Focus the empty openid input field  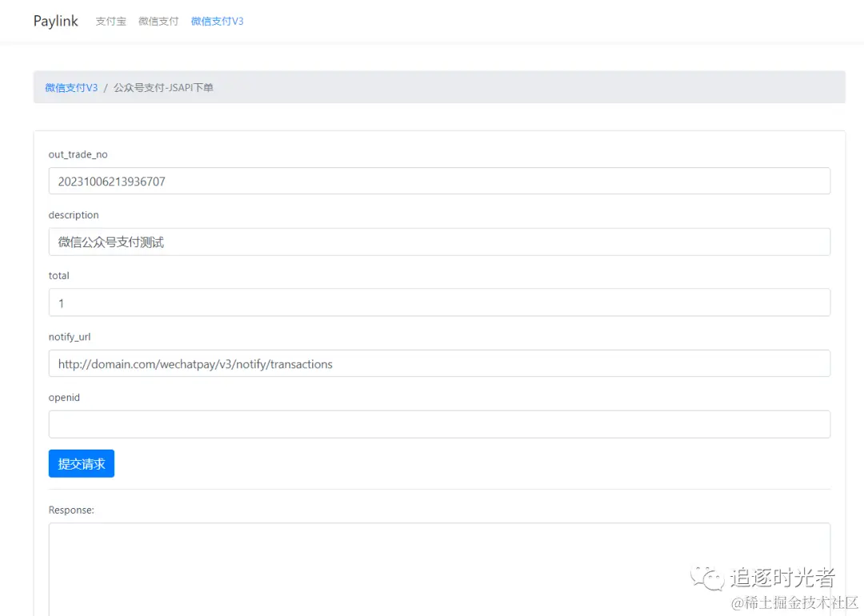click(439, 424)
